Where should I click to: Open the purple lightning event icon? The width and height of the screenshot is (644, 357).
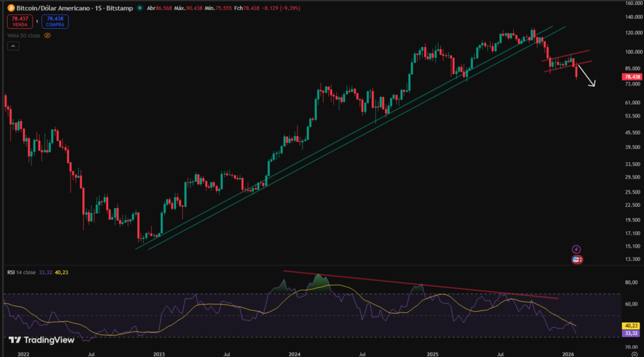point(576,249)
